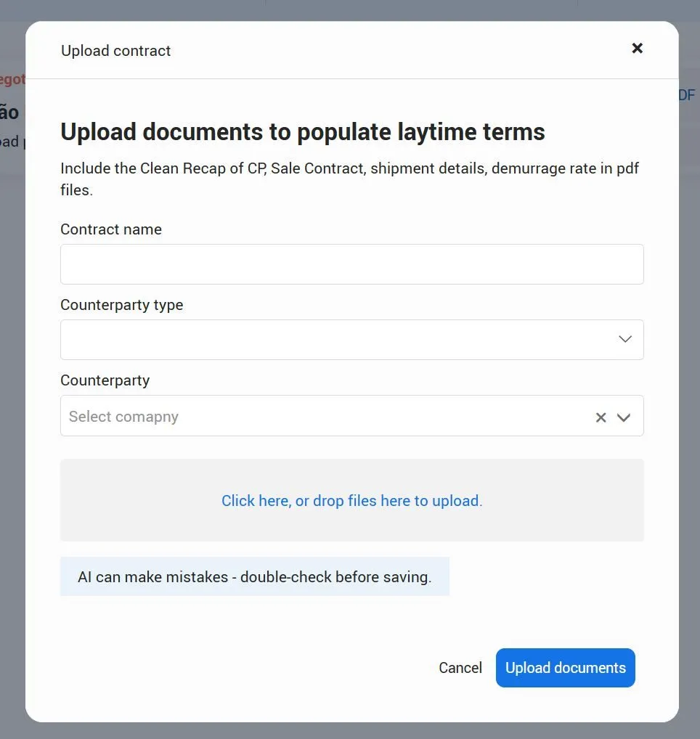Click the 'Upload documents to populate laytime terms' heading
This screenshot has width=700, height=739.
[303, 131]
